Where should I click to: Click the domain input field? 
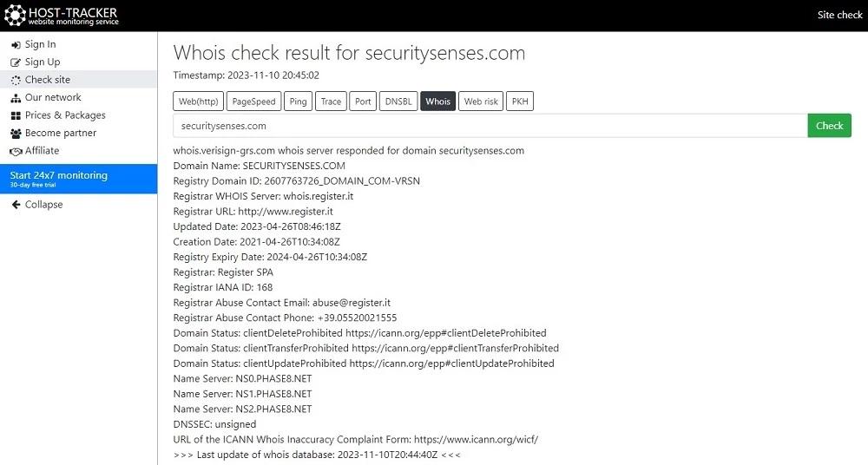(x=490, y=126)
